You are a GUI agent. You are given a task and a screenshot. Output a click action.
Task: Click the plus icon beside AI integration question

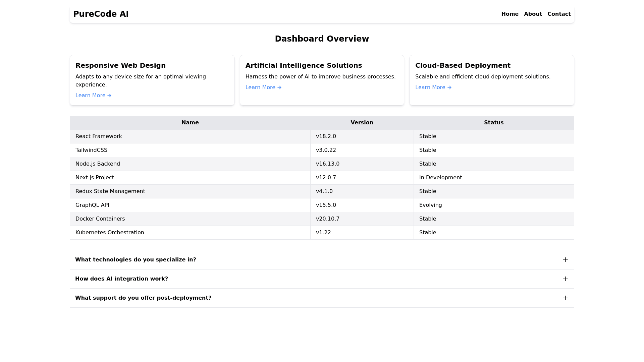(565, 279)
